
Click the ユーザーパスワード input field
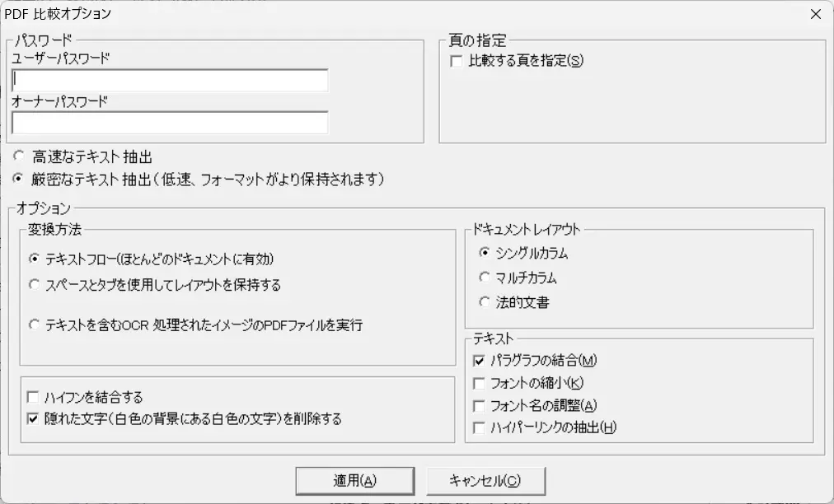[170, 80]
